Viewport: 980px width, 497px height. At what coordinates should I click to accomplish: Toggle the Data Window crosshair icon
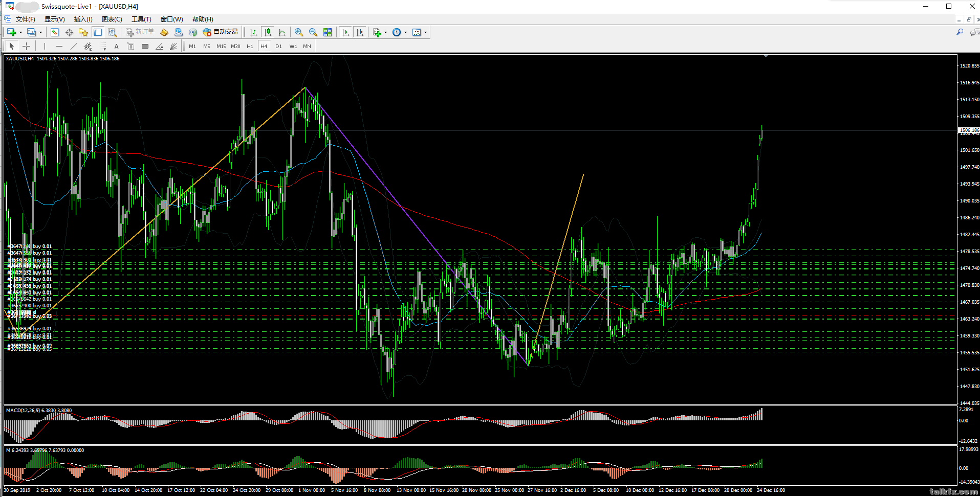point(69,32)
